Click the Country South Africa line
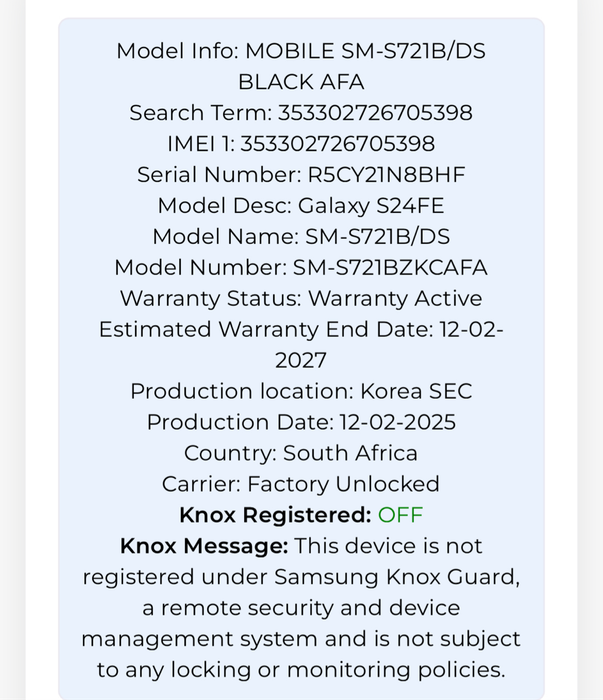603x700 pixels. point(301,454)
